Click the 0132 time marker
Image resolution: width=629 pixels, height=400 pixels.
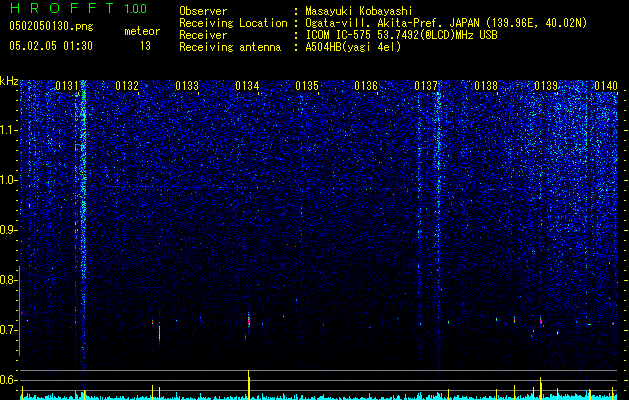[x=127, y=86]
